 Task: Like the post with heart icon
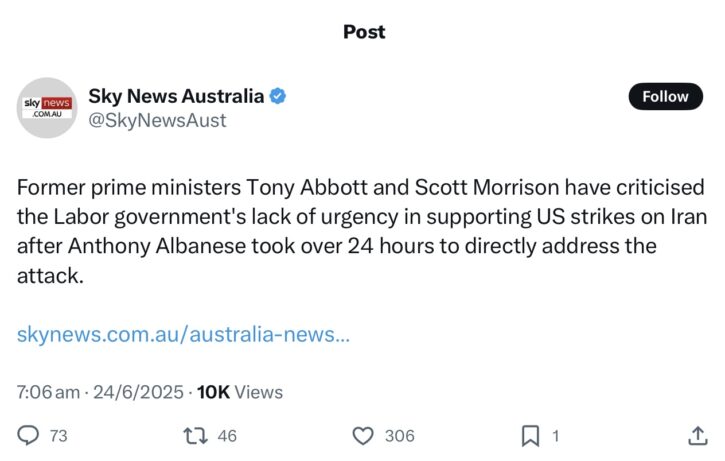click(363, 436)
